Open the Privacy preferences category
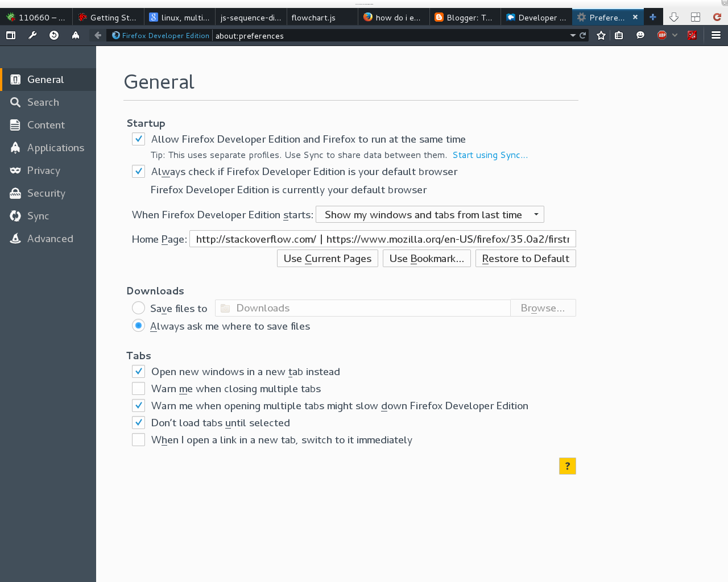 [x=48, y=171]
